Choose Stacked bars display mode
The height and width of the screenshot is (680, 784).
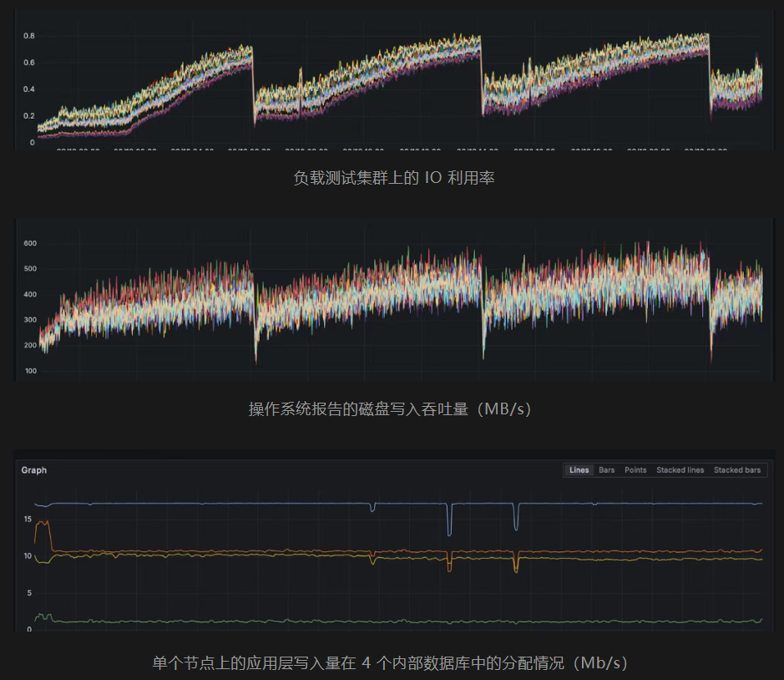(x=737, y=470)
